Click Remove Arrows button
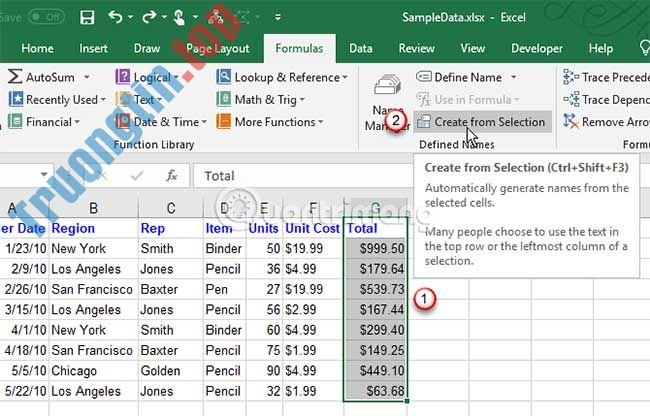 pos(606,122)
